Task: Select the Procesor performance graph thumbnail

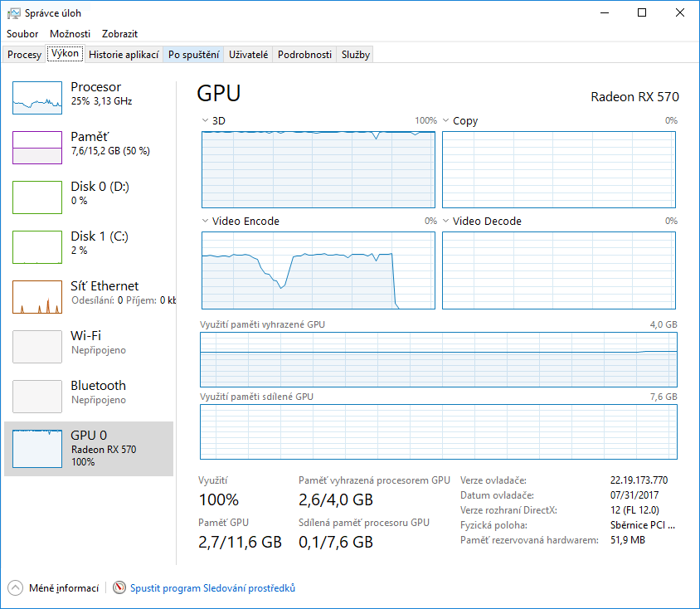Action: 37,98
